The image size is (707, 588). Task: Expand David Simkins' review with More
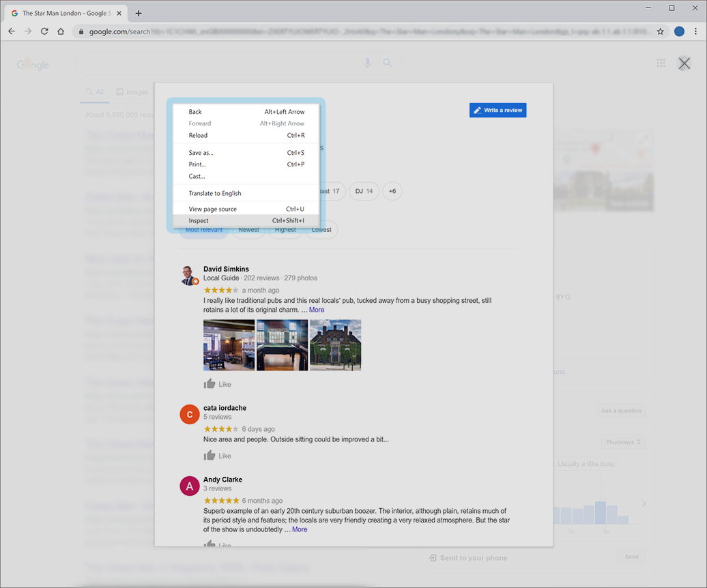point(317,310)
